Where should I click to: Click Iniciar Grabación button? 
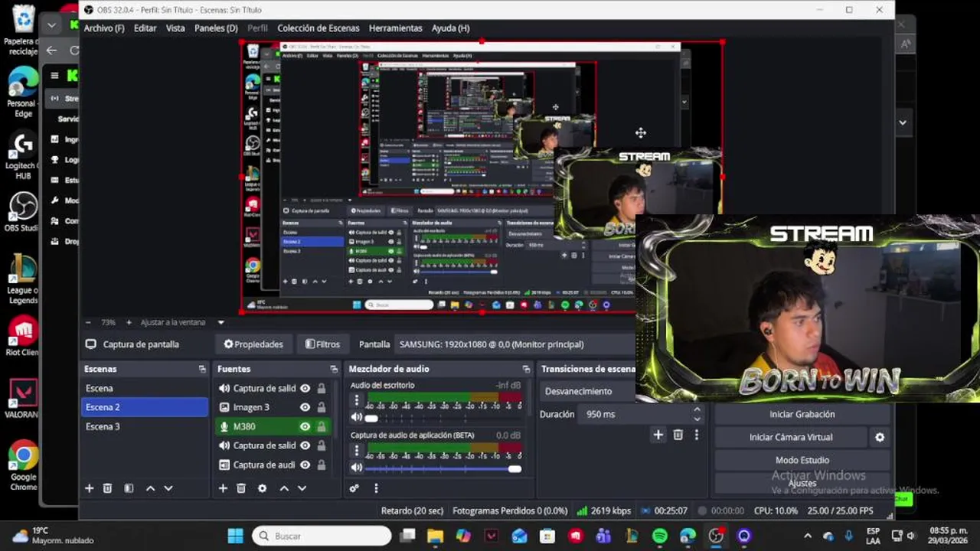click(802, 414)
